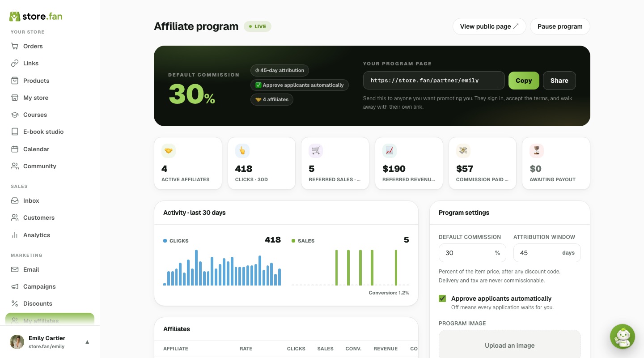Image resolution: width=644 pixels, height=358 pixels.
Task: Click the SALES column header in Affiliates table
Action: point(326,349)
